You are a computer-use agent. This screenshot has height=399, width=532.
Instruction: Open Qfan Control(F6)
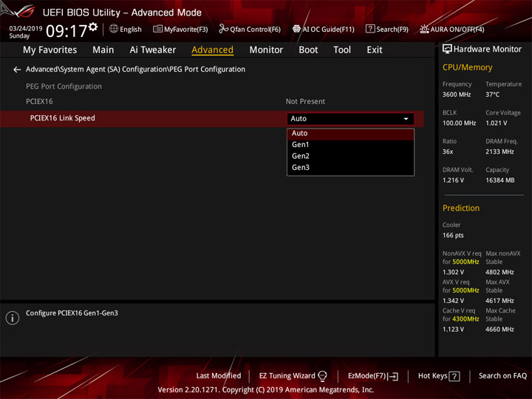point(250,29)
